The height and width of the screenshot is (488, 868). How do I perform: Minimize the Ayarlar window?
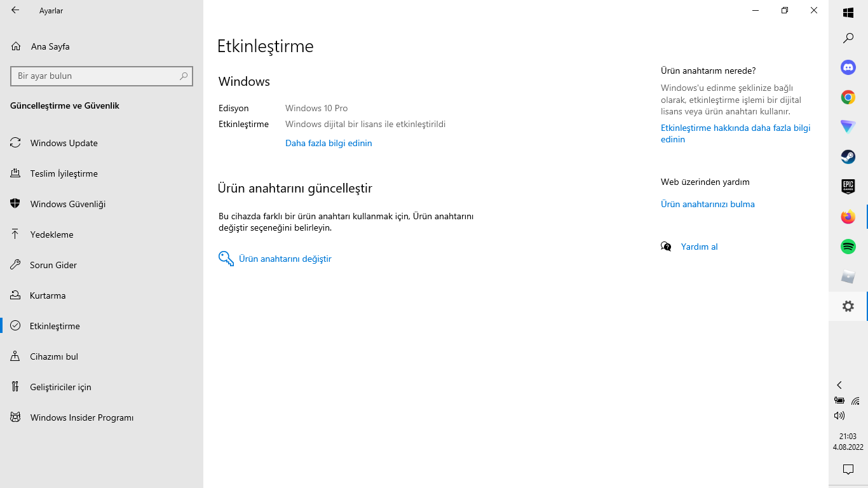[756, 10]
